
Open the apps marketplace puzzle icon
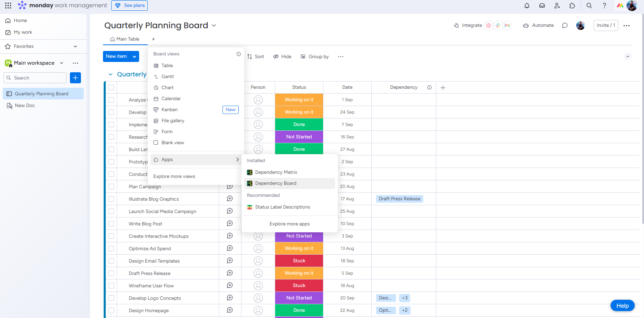[x=572, y=6]
